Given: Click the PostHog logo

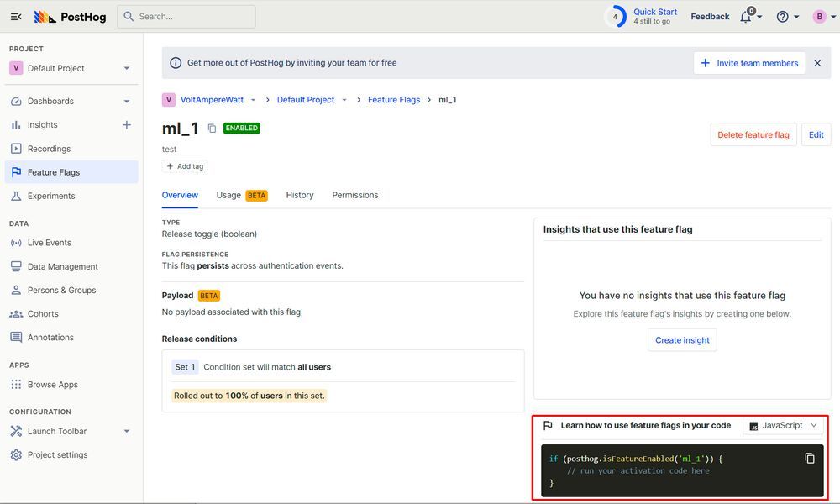Looking at the screenshot, I should pyautogui.click(x=71, y=17).
